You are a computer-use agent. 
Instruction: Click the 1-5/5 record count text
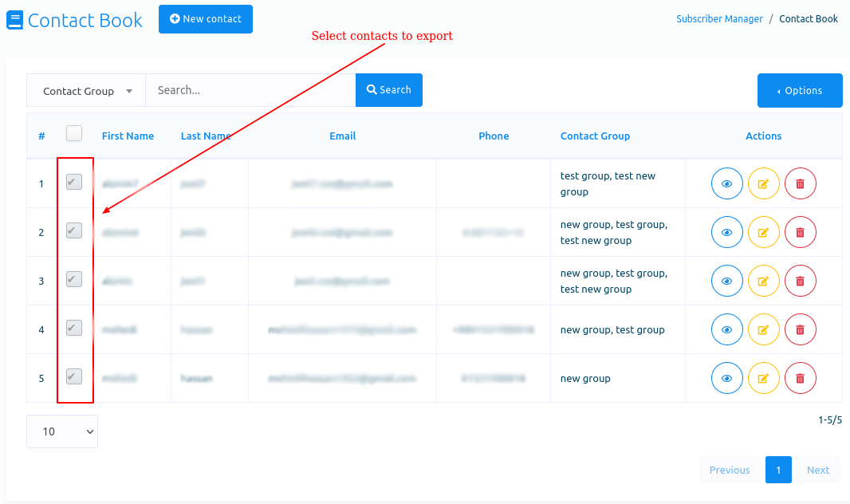click(830, 420)
